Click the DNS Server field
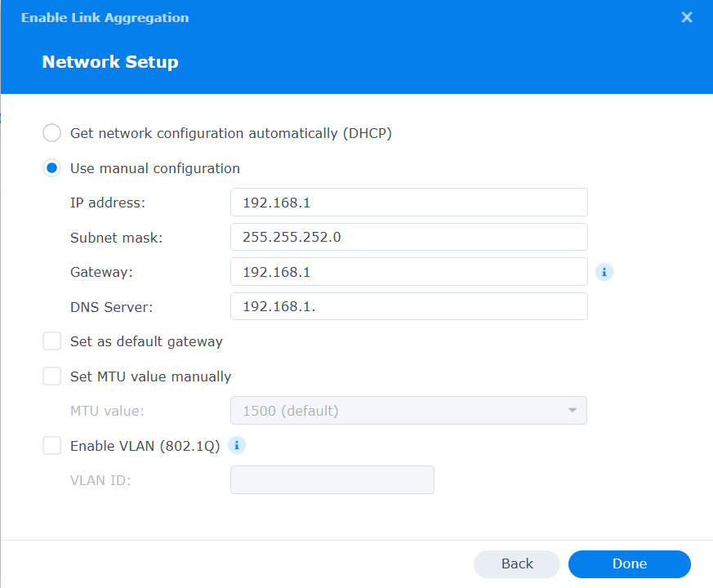The image size is (713, 588). [409, 306]
